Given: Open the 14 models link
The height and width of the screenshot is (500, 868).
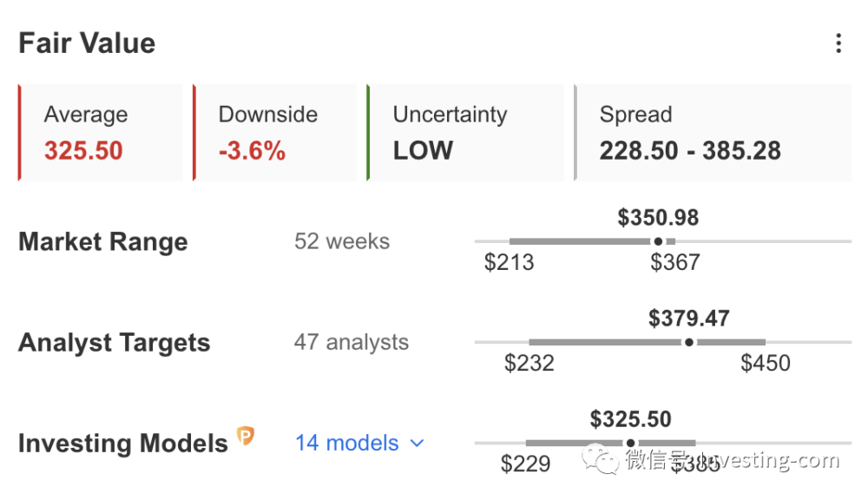Looking at the screenshot, I should 347,443.
